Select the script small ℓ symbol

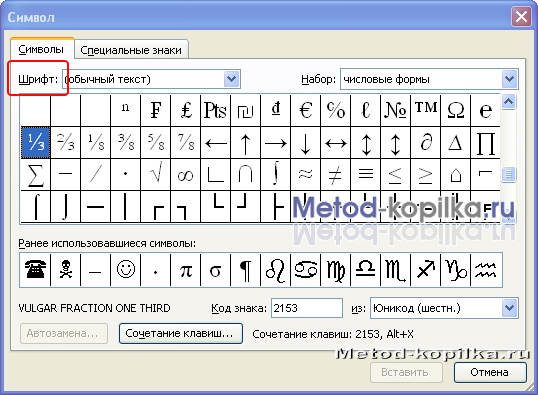click(x=365, y=111)
